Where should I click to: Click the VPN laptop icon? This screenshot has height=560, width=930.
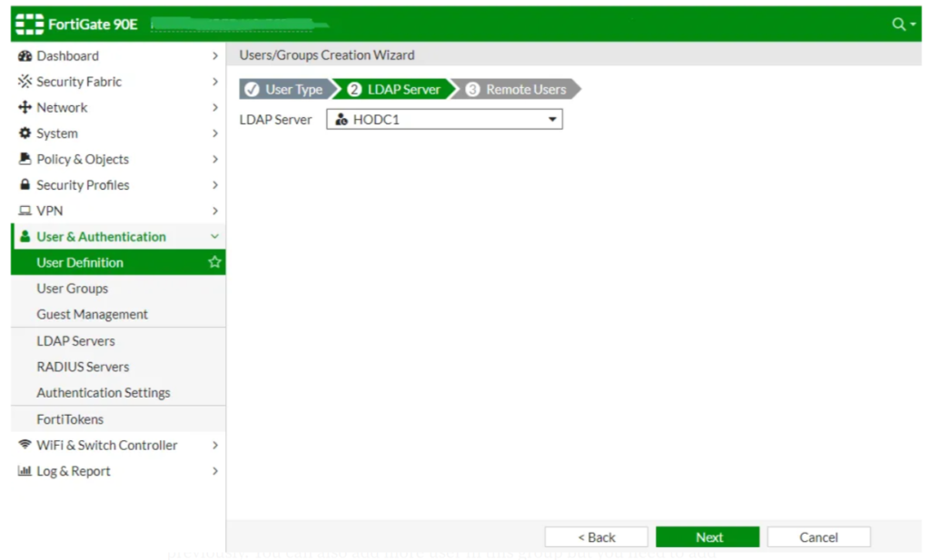click(x=25, y=211)
